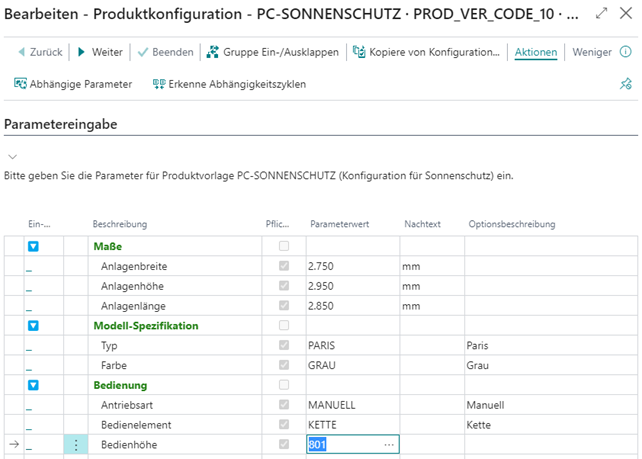Close the Produktkonfiguration dialog
642x459 pixels.
click(x=626, y=14)
